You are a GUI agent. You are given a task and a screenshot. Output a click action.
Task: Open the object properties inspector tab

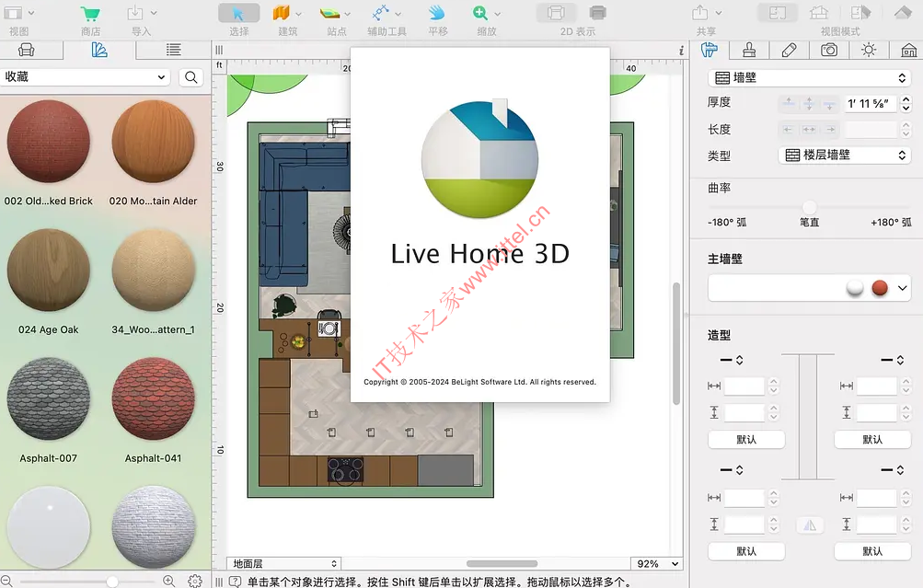(710, 50)
